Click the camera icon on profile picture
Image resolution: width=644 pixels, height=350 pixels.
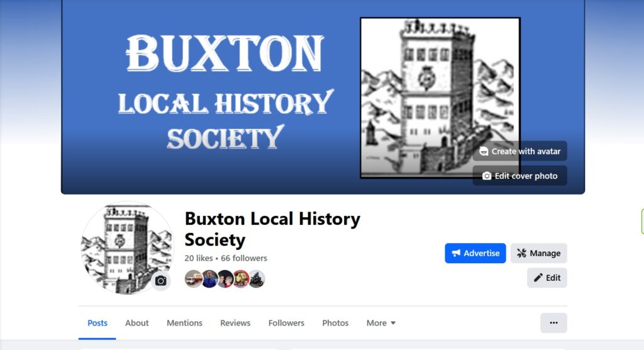point(160,281)
